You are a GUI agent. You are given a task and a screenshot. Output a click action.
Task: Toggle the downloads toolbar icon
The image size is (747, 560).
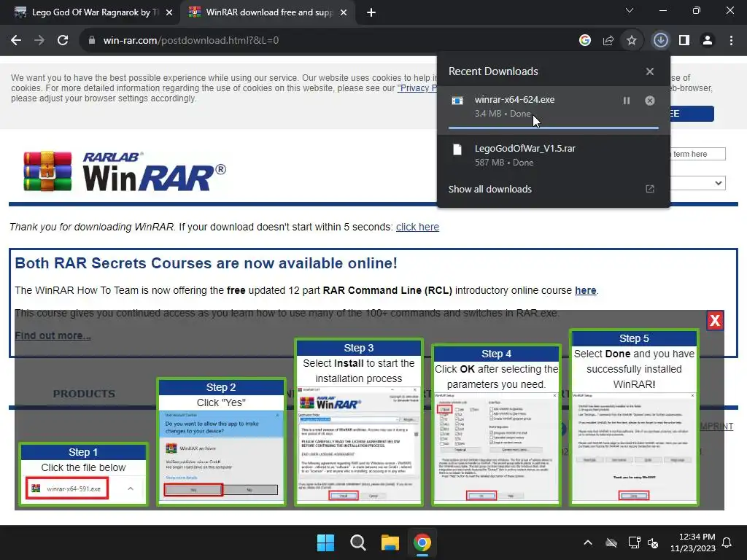pos(660,41)
